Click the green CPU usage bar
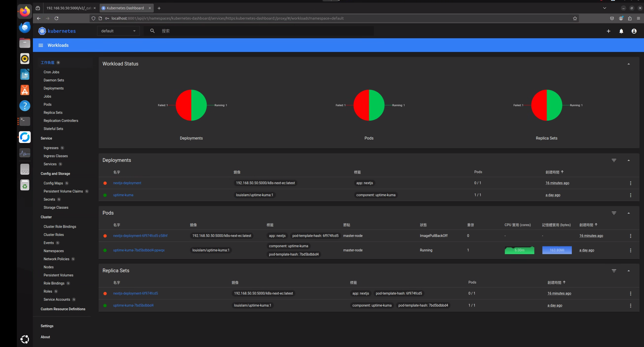 click(x=519, y=250)
